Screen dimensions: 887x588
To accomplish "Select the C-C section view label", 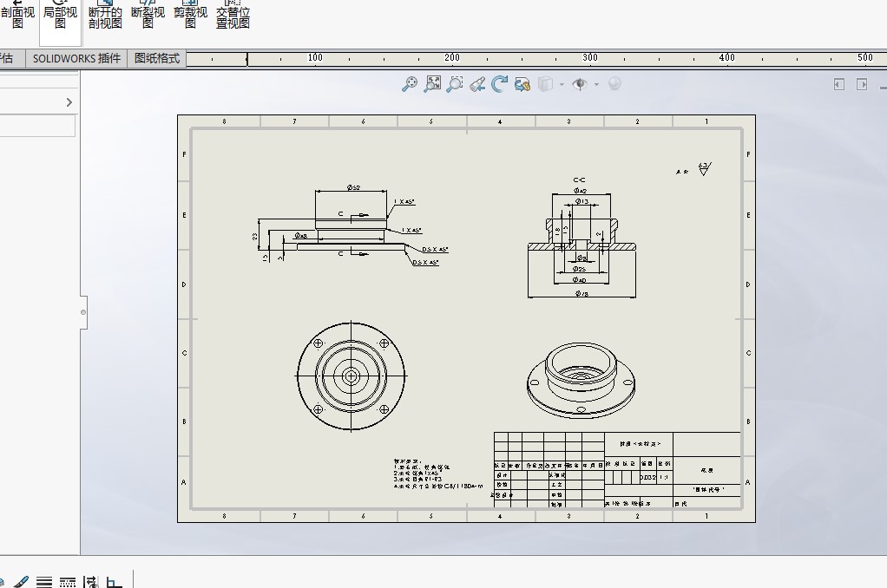I will (x=579, y=180).
